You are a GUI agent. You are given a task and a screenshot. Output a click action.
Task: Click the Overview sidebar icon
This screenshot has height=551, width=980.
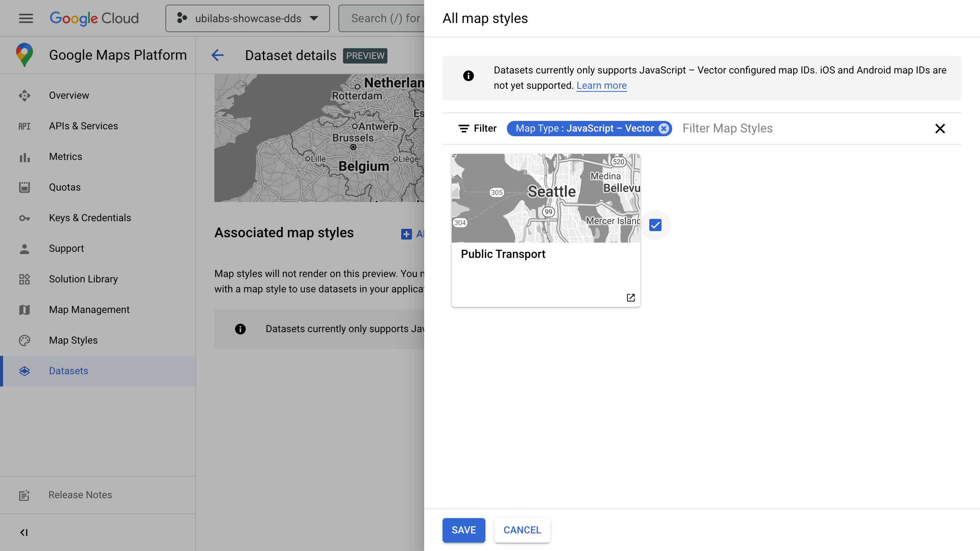[24, 95]
